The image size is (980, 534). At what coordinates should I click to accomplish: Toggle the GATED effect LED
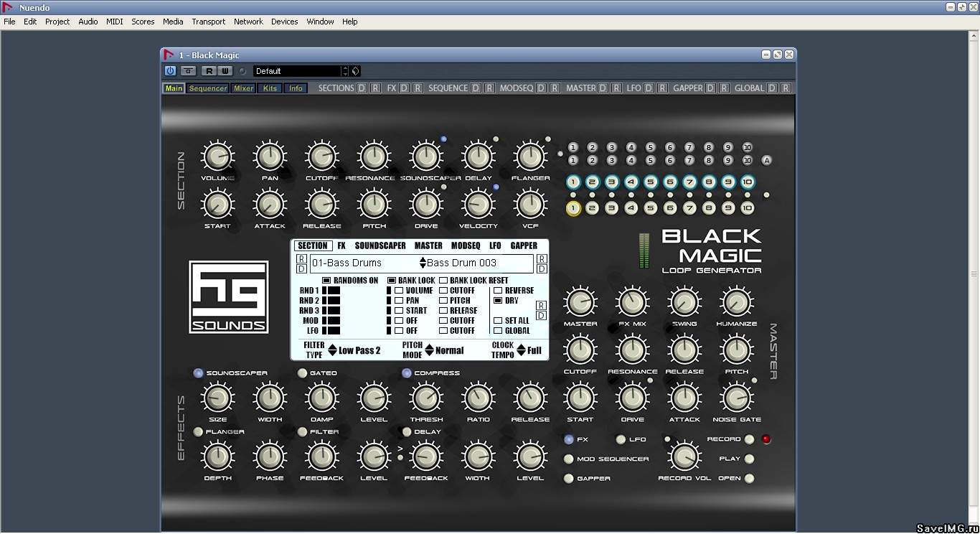coord(303,373)
